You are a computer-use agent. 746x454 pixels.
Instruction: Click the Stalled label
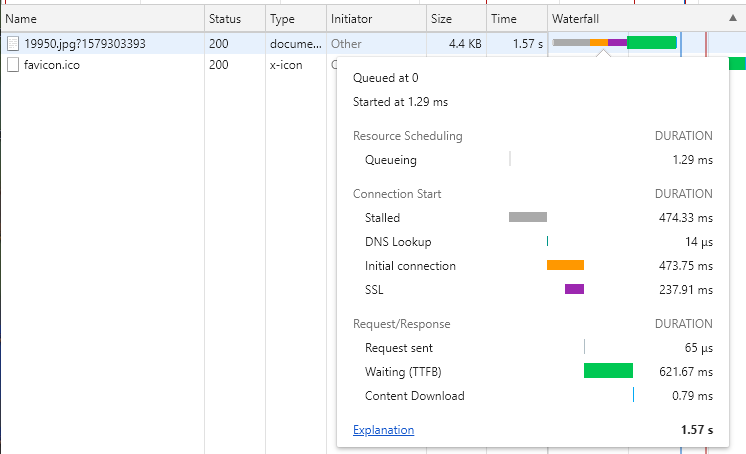[382, 217]
